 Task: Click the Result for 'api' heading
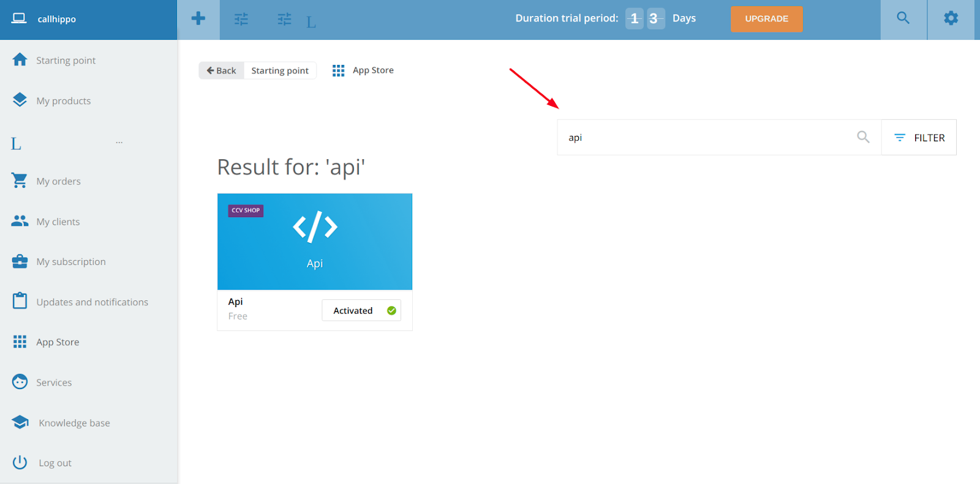click(x=291, y=167)
